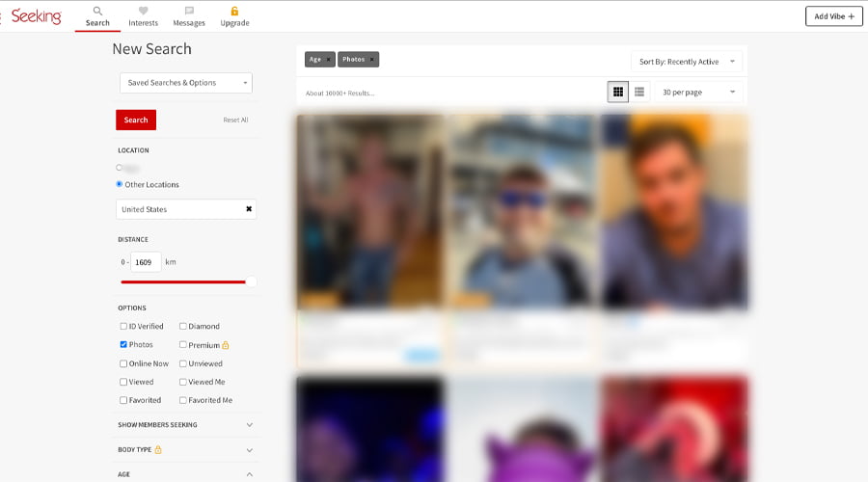
Task: Tick the Online Now checkbox
Action: coord(123,363)
